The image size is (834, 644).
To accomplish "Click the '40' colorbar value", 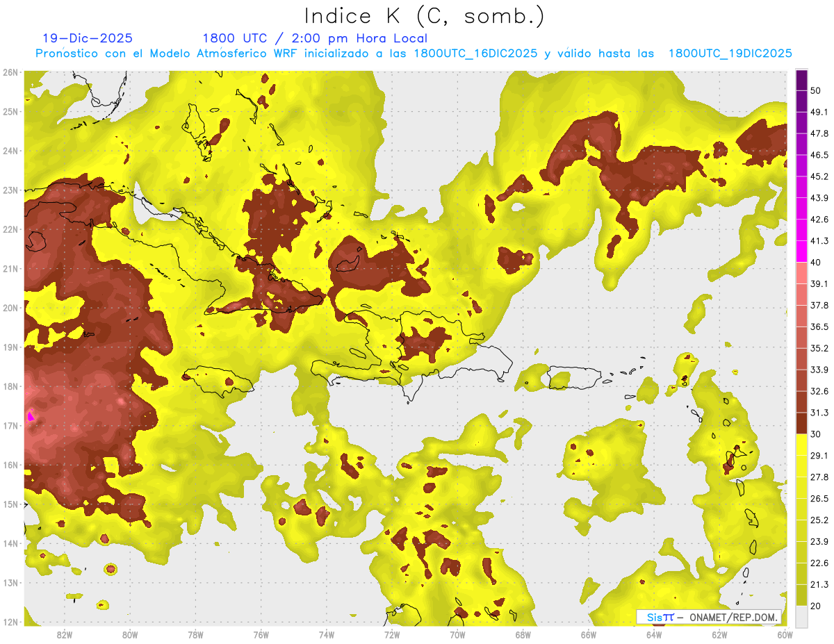I will click(x=816, y=262).
